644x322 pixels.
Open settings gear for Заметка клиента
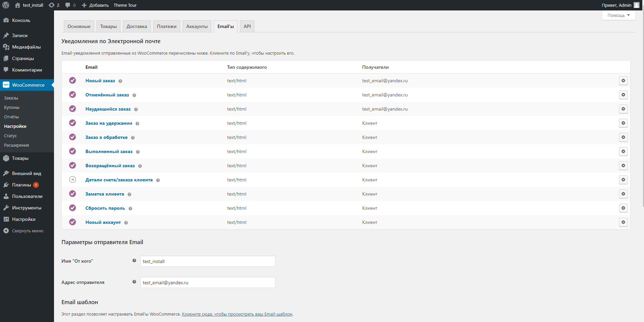coord(623,194)
